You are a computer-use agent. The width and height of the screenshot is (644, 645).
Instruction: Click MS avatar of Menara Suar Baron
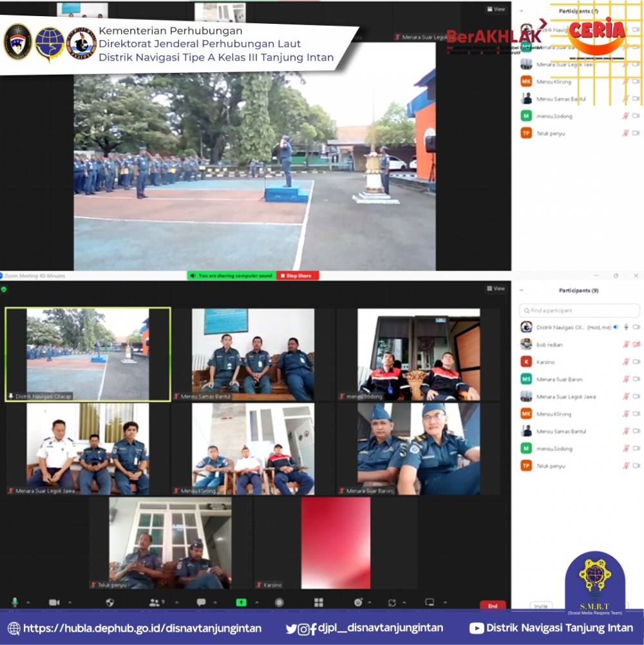point(526,379)
